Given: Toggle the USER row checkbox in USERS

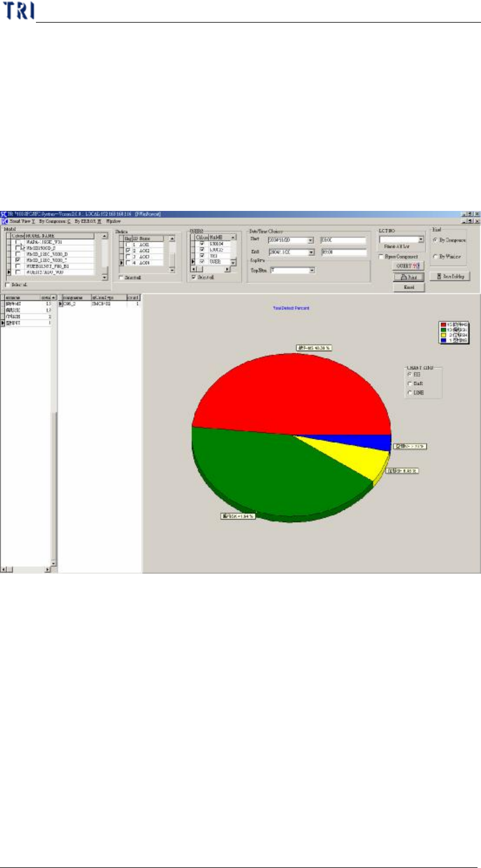Looking at the screenshot, I should (x=202, y=262).
